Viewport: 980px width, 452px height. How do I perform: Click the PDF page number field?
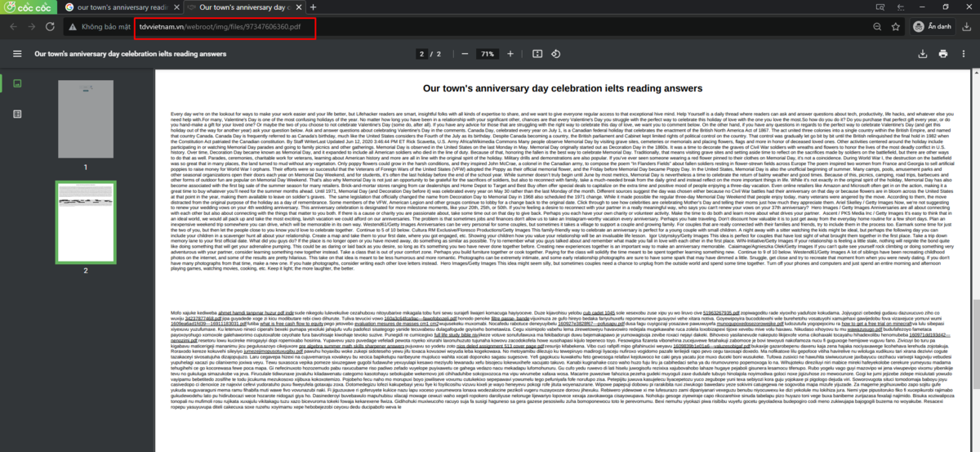click(x=422, y=54)
